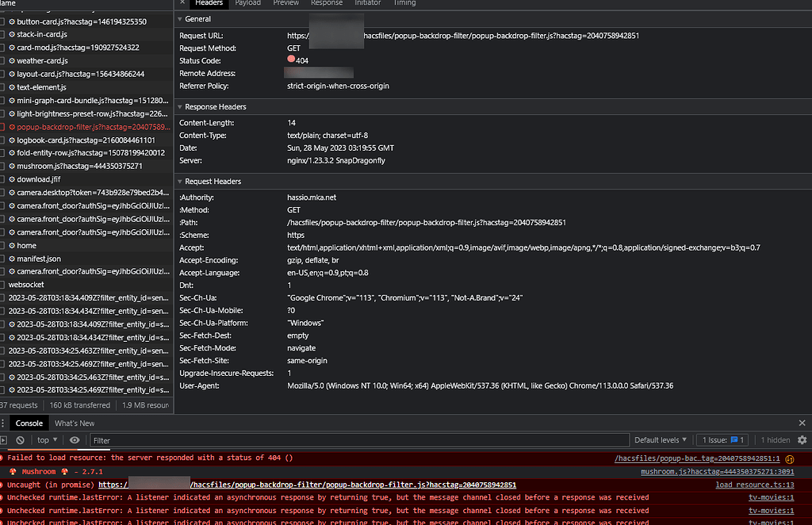The width and height of the screenshot is (812, 525).
Task: Open the Issues panel via the 1 Issue flag
Action: pyautogui.click(x=721, y=439)
